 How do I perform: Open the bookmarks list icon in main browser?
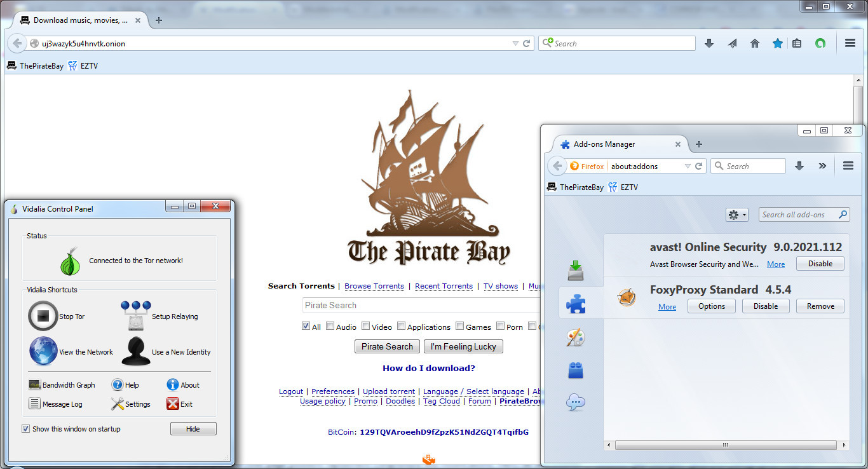click(797, 43)
